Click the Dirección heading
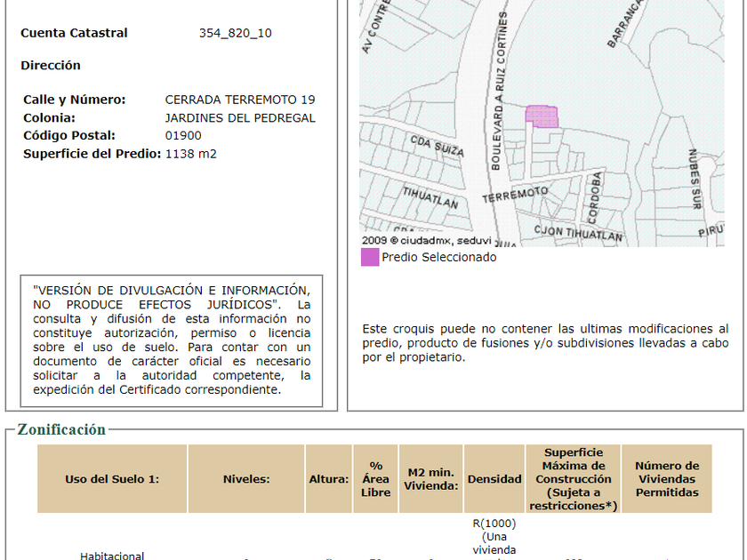Image resolution: width=747 pixels, height=560 pixels. pyautogui.click(x=51, y=65)
